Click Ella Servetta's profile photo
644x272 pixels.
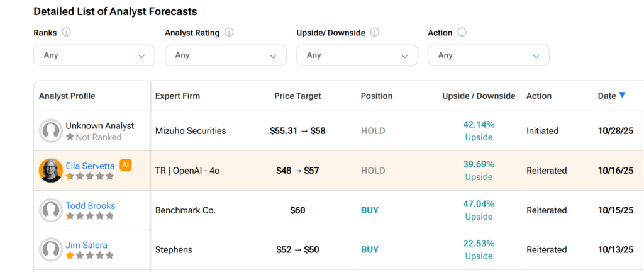50,171
